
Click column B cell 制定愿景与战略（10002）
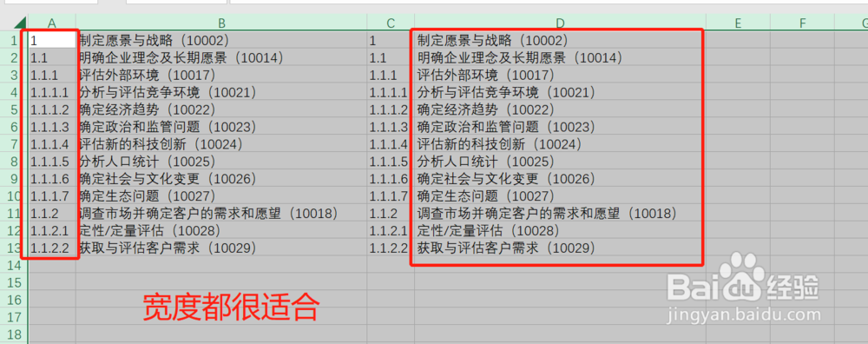coord(221,41)
